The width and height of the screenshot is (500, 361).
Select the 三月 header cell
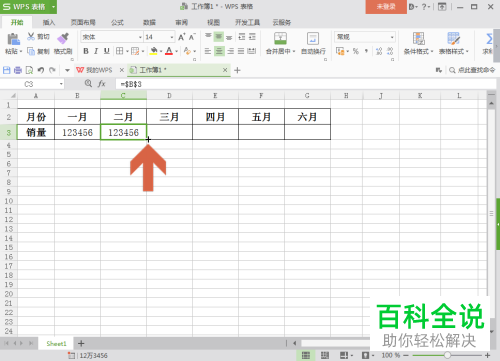(x=169, y=117)
